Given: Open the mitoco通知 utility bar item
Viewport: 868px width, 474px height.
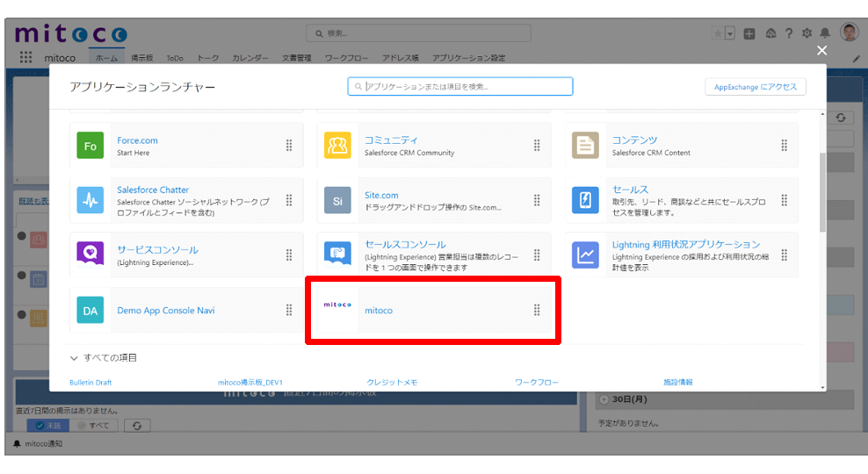Looking at the screenshot, I should [x=38, y=443].
